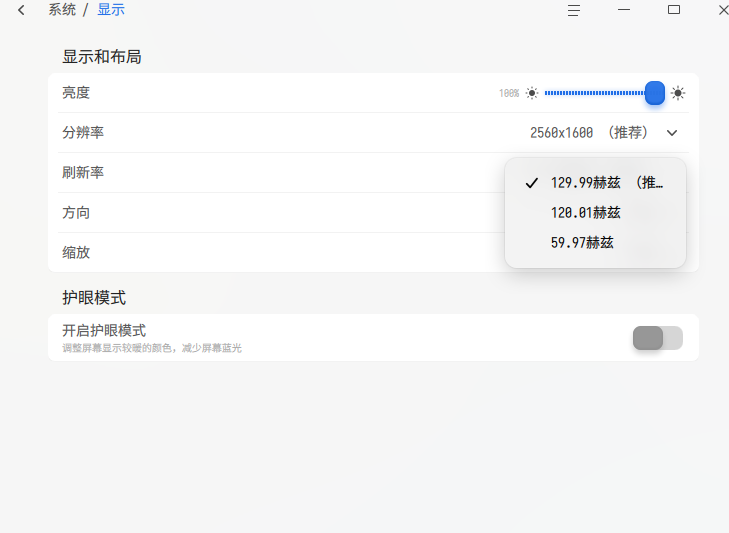Expand the 分辨率 dropdown chevron
The width and height of the screenshot is (729, 533).
(672, 133)
